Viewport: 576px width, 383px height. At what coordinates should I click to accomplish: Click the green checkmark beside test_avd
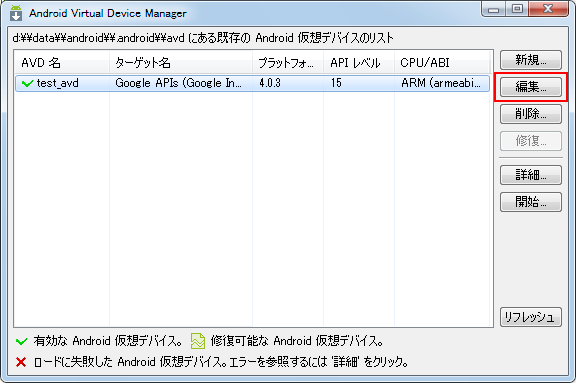tap(28, 83)
